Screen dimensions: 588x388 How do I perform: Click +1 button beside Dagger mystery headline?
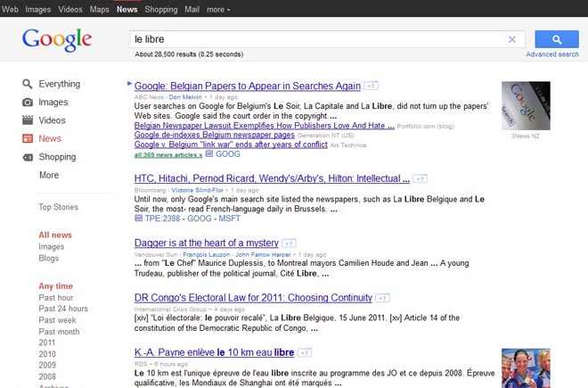(x=290, y=243)
